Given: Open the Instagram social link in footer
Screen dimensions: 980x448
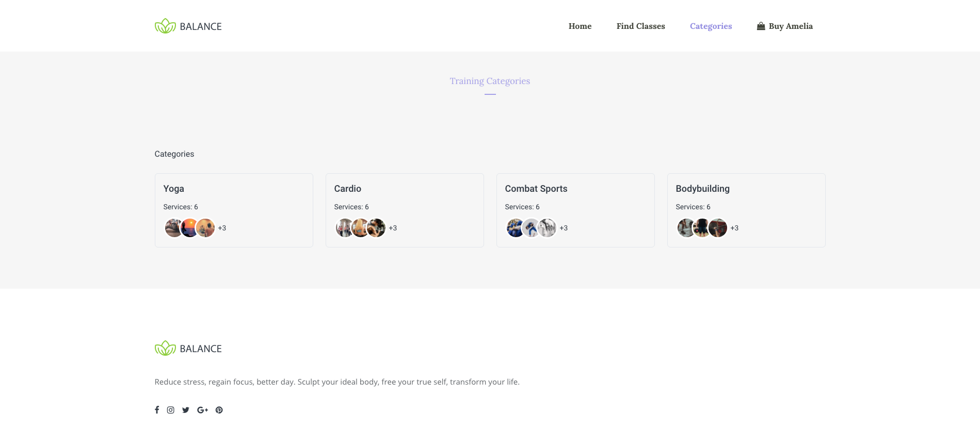Looking at the screenshot, I should [171, 410].
